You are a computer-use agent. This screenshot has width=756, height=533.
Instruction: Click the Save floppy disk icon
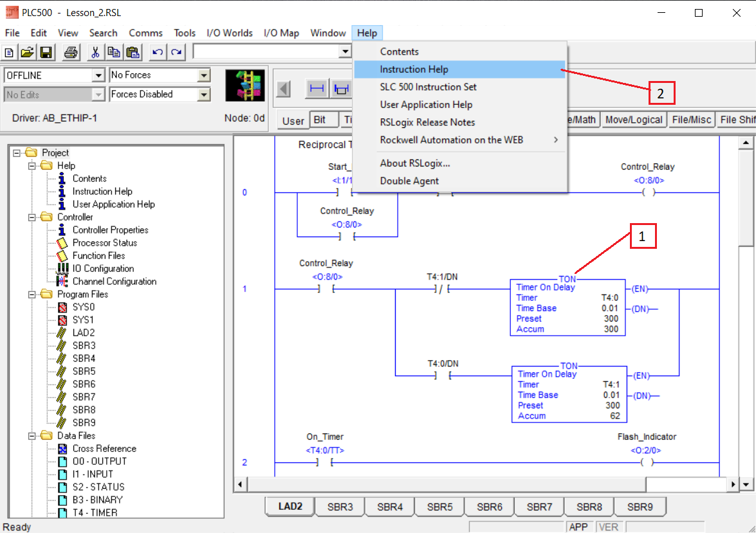tap(46, 52)
